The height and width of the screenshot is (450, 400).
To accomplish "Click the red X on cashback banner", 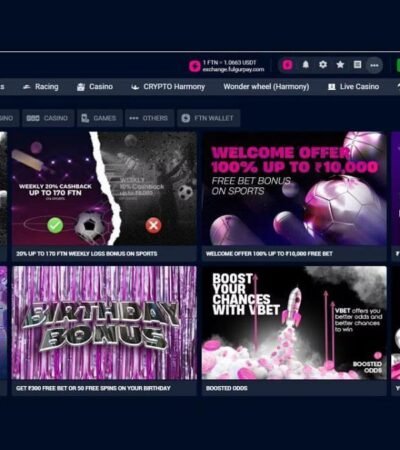I will click(x=153, y=225).
